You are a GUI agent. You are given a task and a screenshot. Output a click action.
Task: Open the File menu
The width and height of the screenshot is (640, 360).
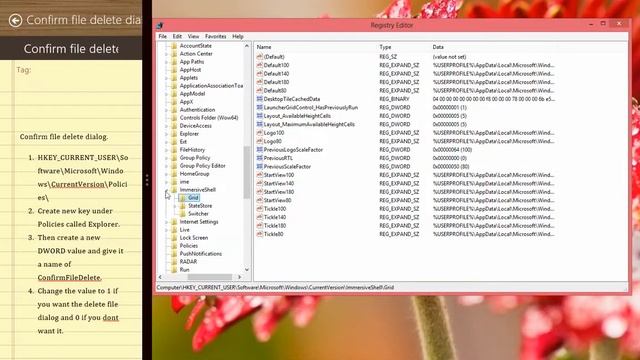[162, 36]
